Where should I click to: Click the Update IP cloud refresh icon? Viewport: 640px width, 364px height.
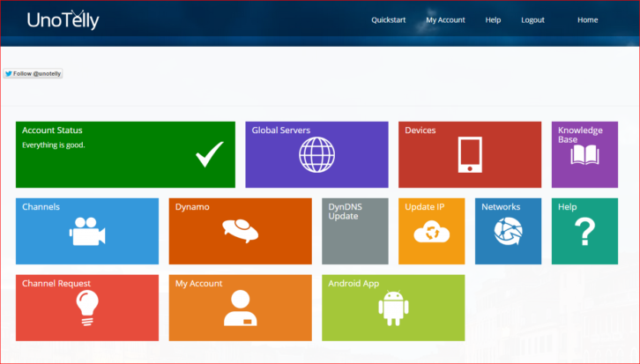pos(431,232)
